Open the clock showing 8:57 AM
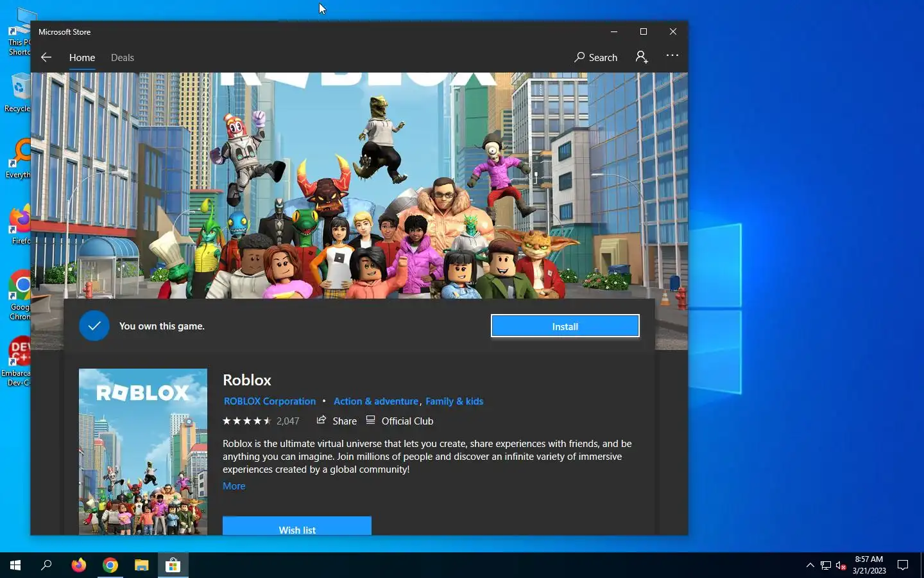The height and width of the screenshot is (578, 924). 869,565
